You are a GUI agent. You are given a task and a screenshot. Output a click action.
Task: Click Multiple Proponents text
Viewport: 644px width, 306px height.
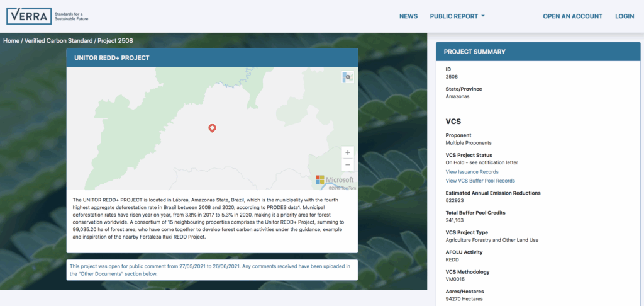(468, 143)
